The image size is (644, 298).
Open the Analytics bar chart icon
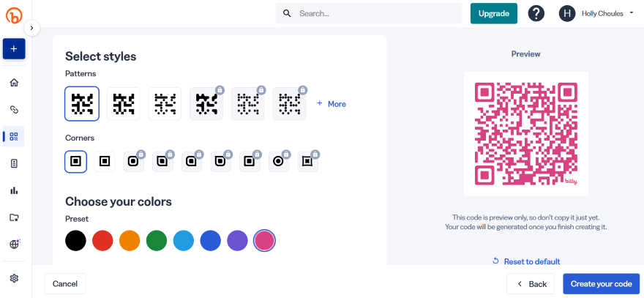click(x=14, y=190)
